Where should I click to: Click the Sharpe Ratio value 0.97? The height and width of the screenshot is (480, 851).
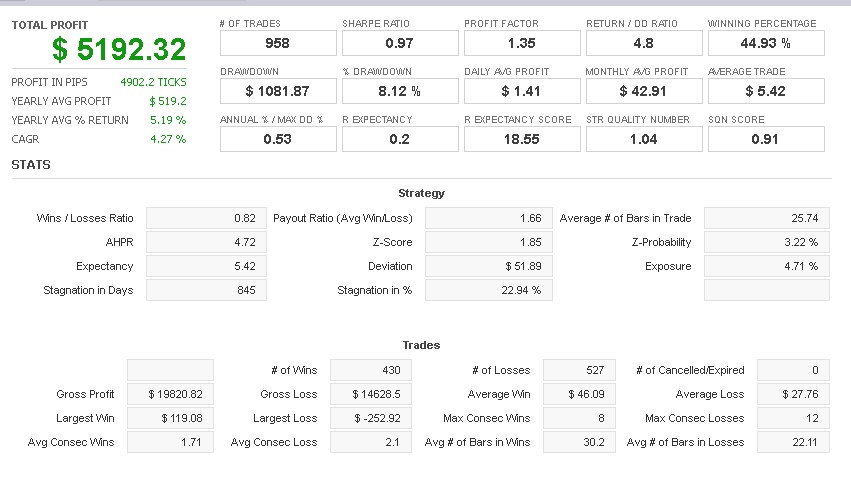click(399, 43)
